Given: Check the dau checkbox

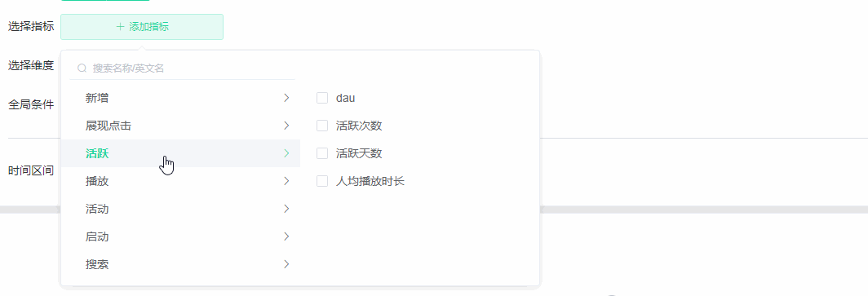Looking at the screenshot, I should coord(322,98).
